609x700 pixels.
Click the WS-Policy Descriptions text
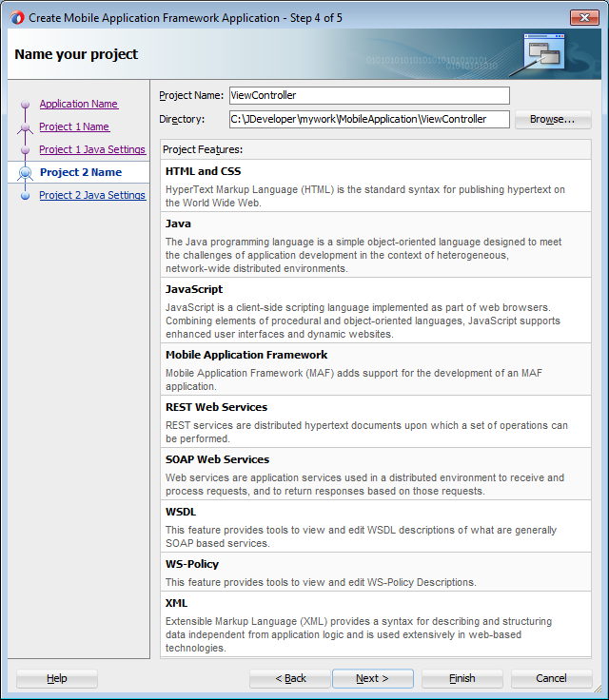321,582
